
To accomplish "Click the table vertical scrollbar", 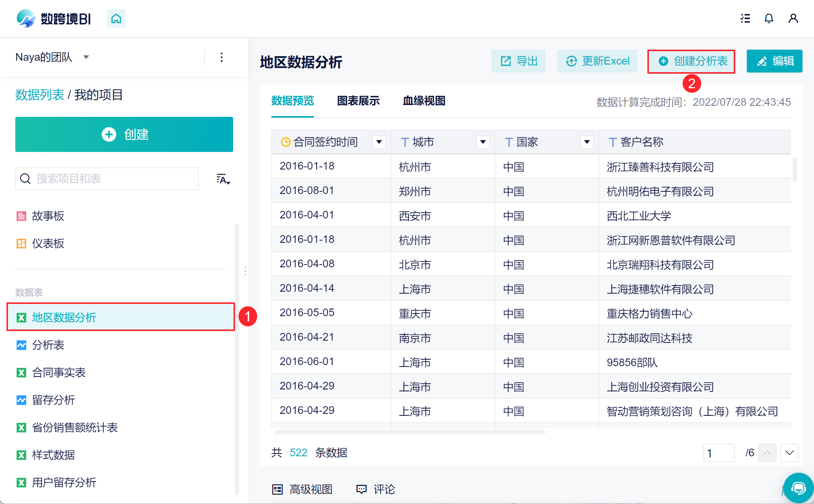I will click(x=795, y=170).
